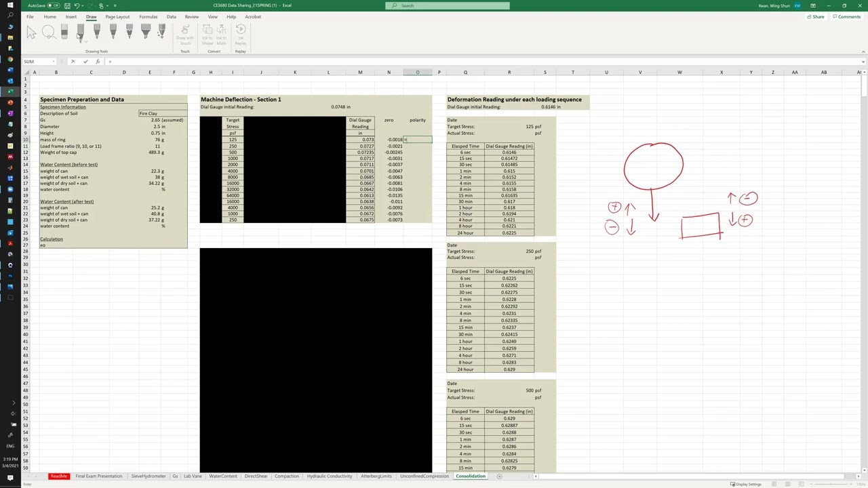Image resolution: width=868 pixels, height=488 pixels.
Task: Select the dark gray pen tool
Action: [96, 32]
